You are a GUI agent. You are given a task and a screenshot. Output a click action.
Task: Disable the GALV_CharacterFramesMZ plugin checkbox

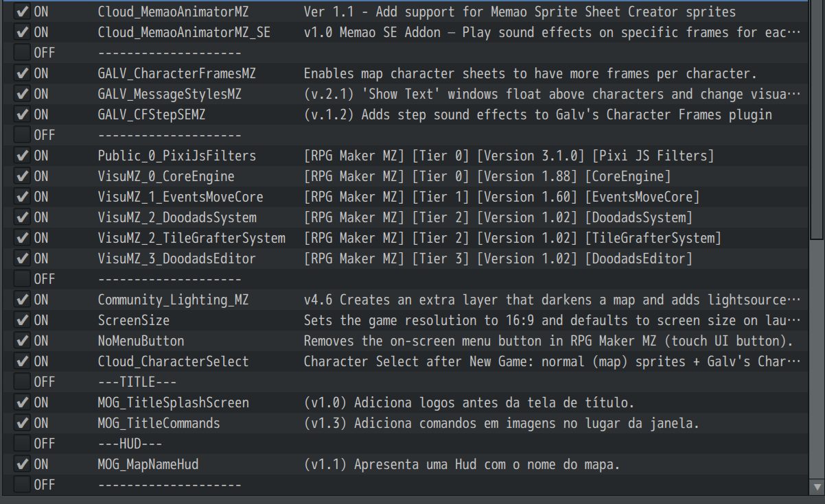22,73
